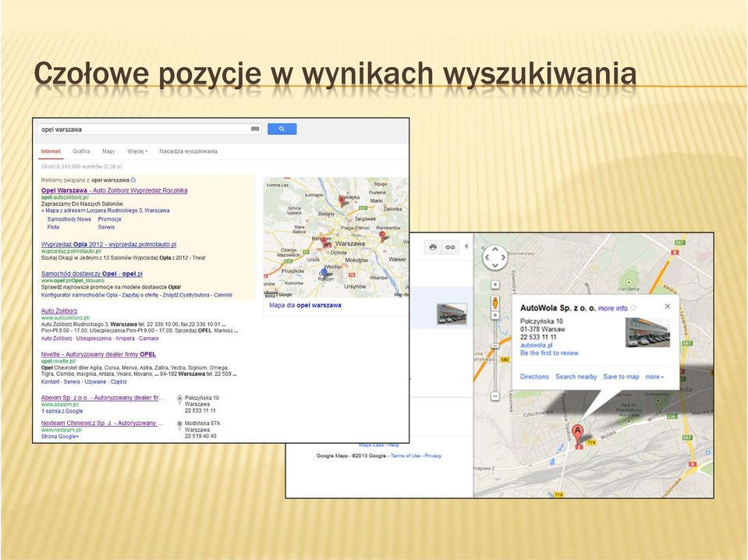
Task: Zoom in with the plus button
Action: click(495, 315)
